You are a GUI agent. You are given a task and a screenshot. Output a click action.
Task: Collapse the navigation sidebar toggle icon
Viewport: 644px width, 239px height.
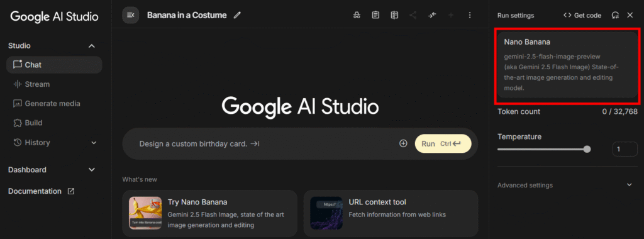click(x=131, y=15)
